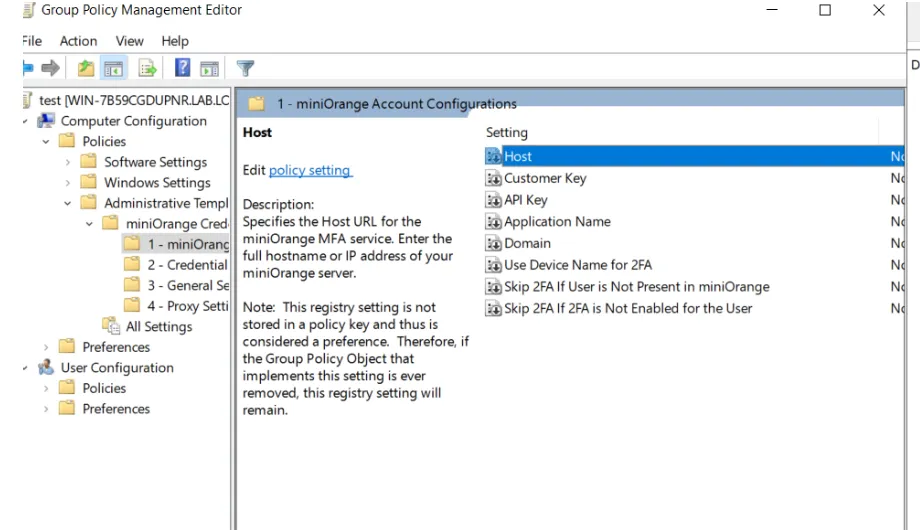The height and width of the screenshot is (530, 920).
Task: Click the Software Settings folder icon
Action: click(89, 161)
